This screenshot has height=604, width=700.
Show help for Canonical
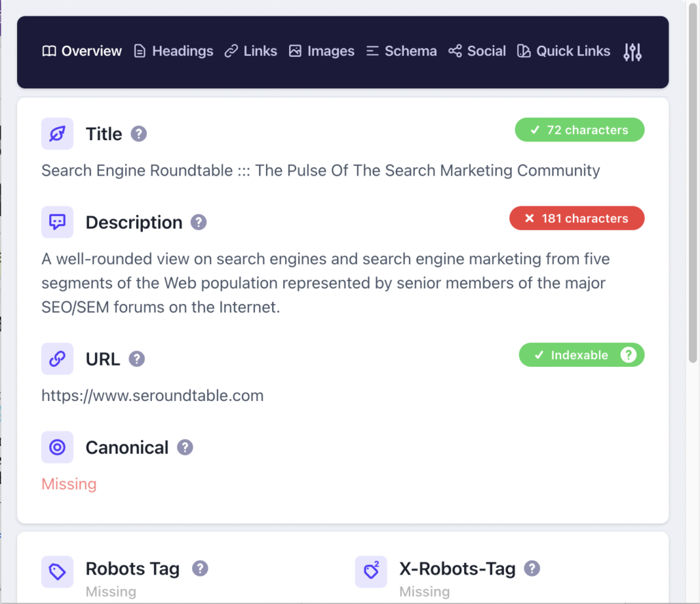coord(185,447)
